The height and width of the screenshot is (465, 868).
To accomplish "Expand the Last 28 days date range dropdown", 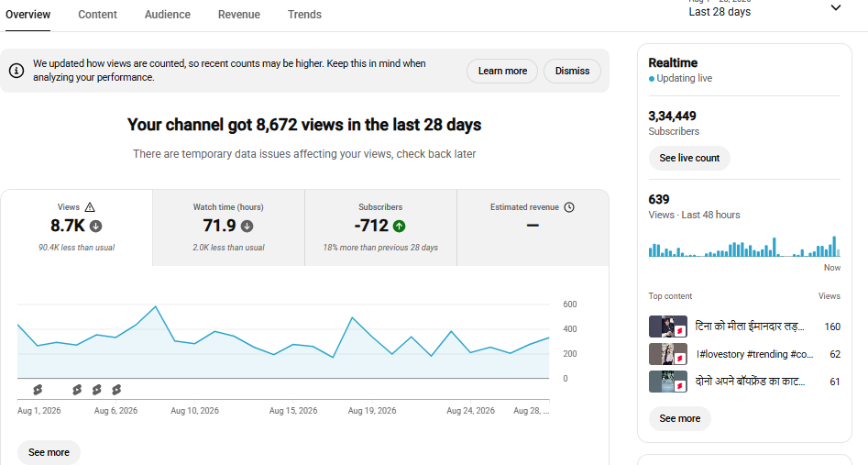I will pyautogui.click(x=836, y=7).
